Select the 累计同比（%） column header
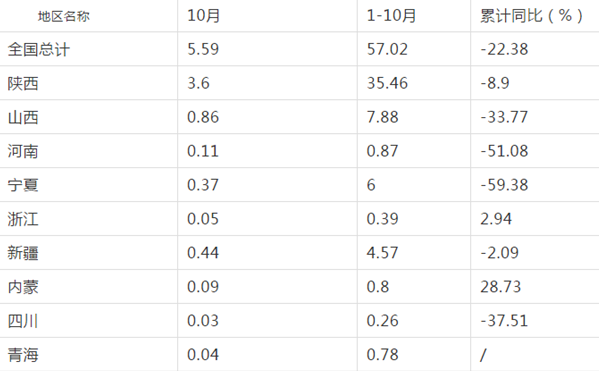This screenshot has width=599, height=371. (531, 16)
